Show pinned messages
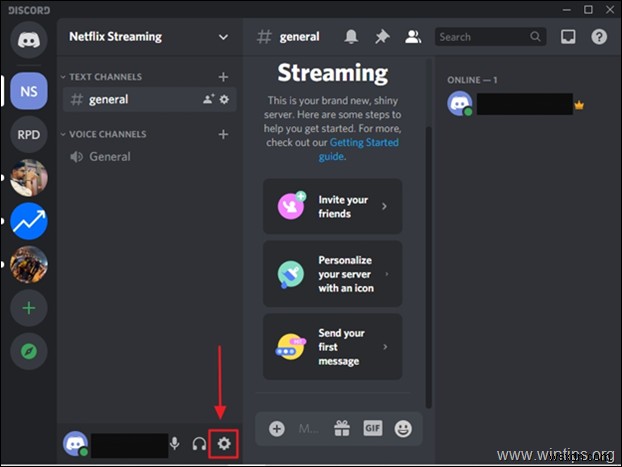 tap(382, 37)
